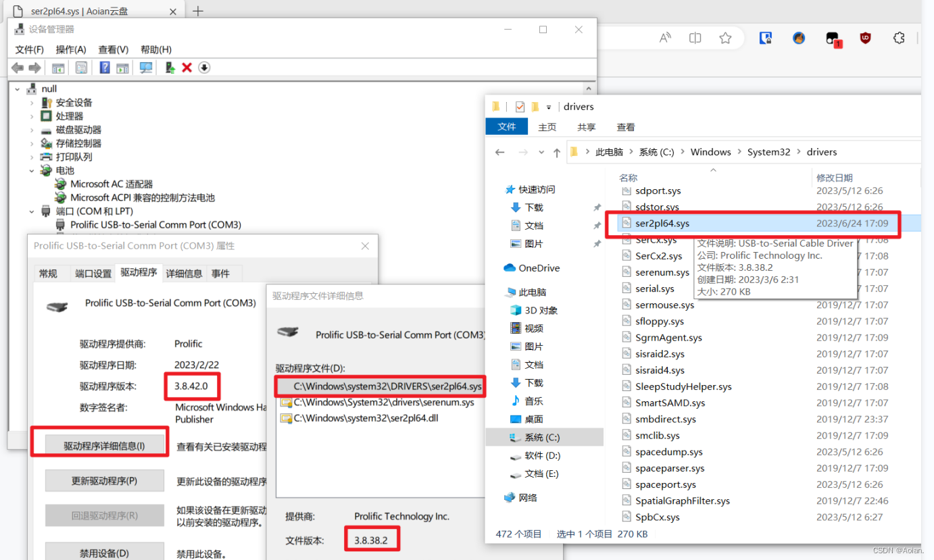Viewport: 934px width, 560px height.
Task: Click Explorer up-one-level arrow
Action: 557,152
